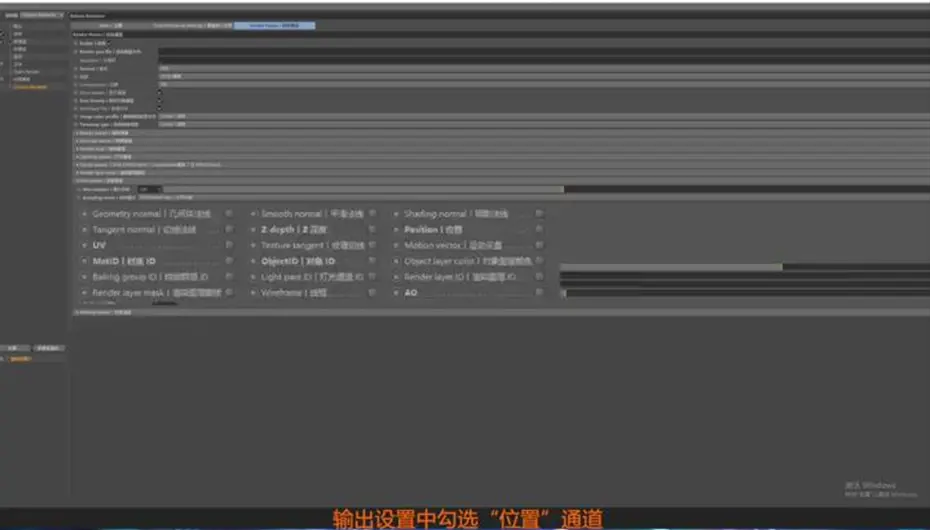Screen dimensions: 930x530
Task: Enable the Position pass checkbox
Action: [x=539, y=229]
